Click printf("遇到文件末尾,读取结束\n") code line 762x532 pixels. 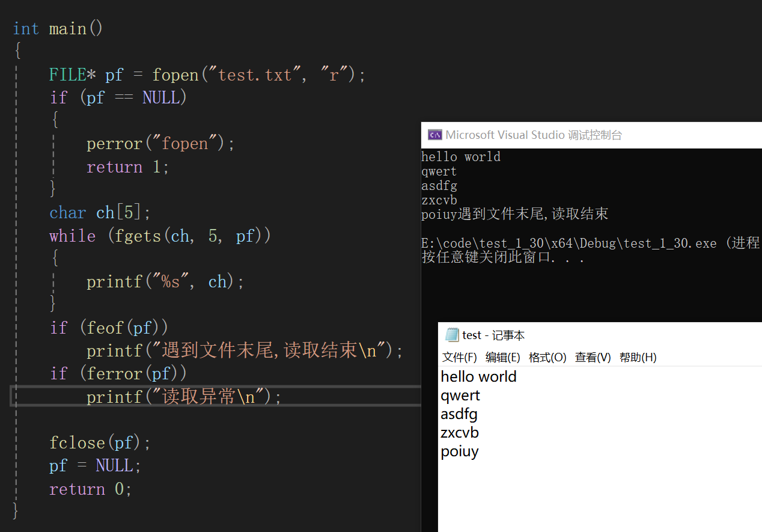coord(245,350)
